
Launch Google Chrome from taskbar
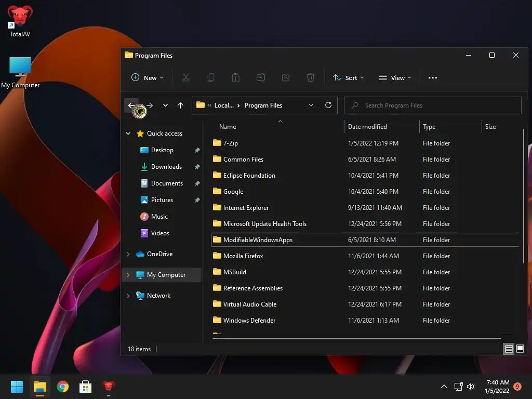63,387
